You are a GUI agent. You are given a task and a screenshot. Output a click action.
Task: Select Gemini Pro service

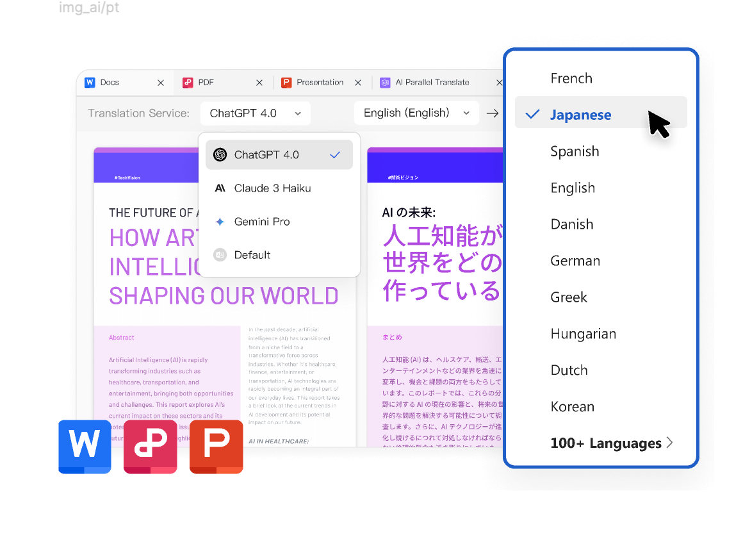coord(279,222)
